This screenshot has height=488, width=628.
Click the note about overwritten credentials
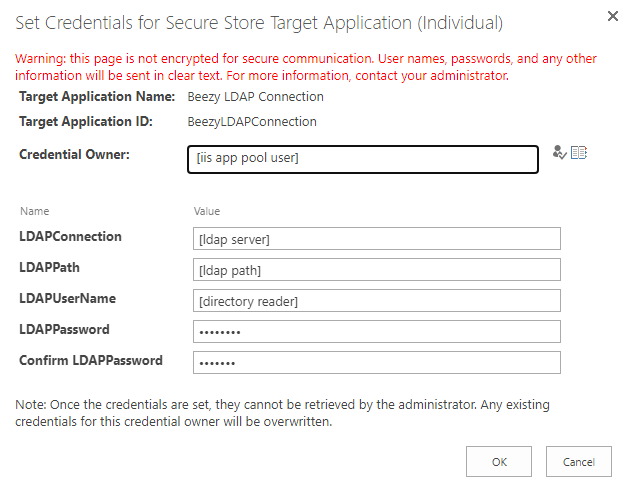[282, 413]
